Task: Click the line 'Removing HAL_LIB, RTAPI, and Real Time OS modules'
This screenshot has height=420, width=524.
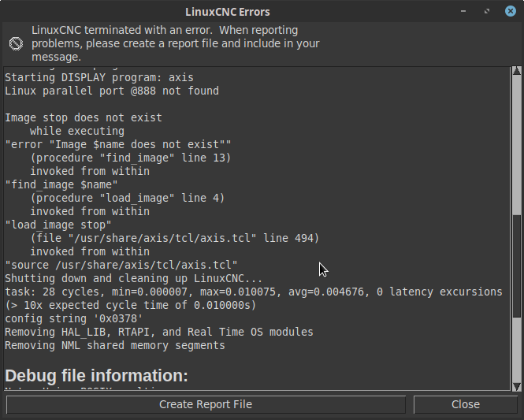Action: [x=159, y=332]
